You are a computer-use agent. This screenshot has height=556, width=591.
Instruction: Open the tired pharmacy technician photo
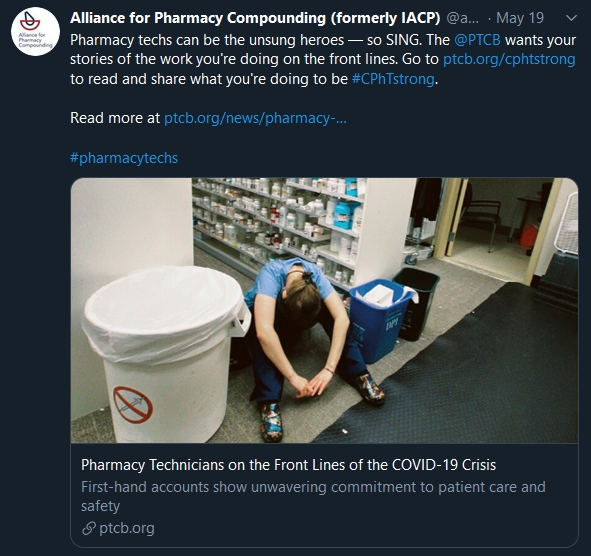[x=324, y=310]
